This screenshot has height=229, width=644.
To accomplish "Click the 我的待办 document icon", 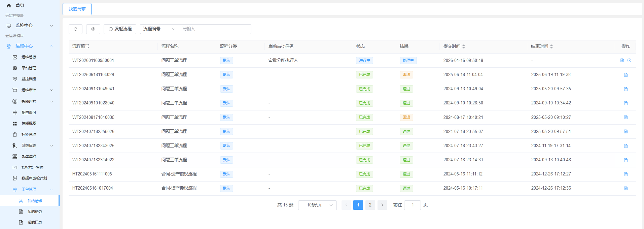I will [x=21, y=211].
